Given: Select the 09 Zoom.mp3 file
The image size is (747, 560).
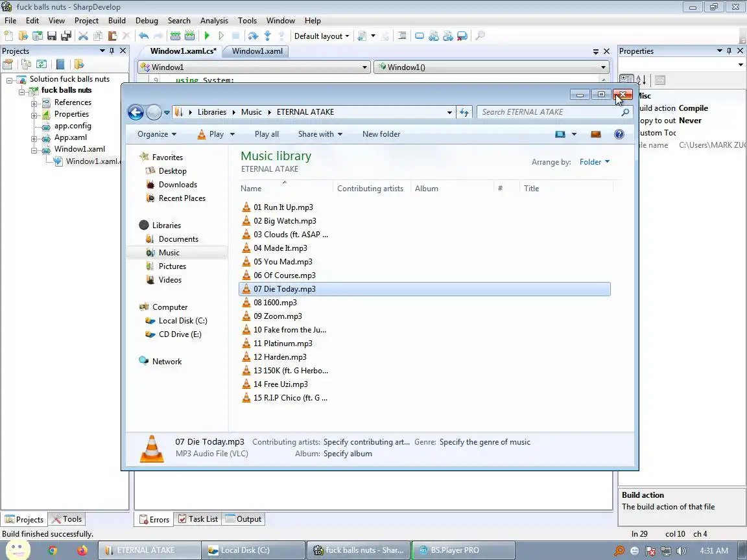Looking at the screenshot, I should coord(278,316).
